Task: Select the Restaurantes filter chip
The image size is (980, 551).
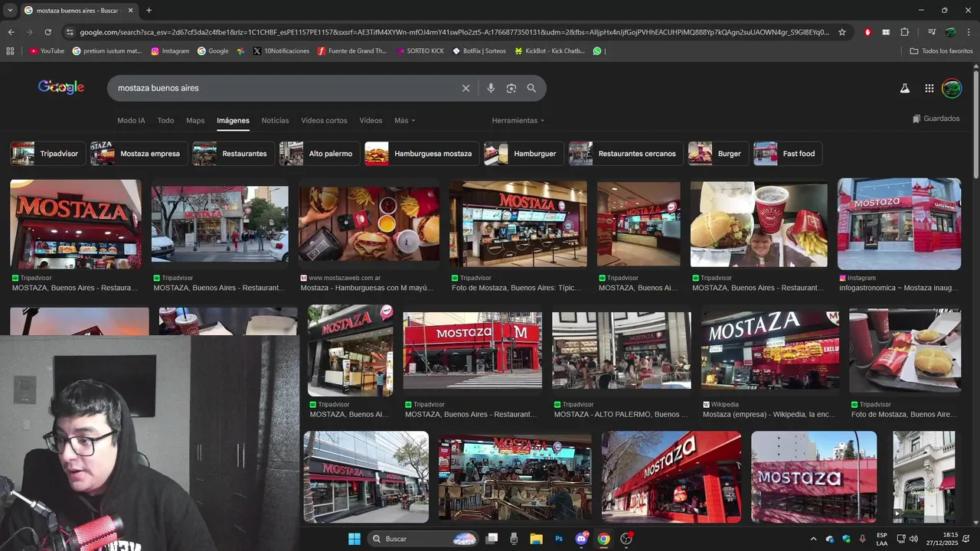Action: coord(232,154)
